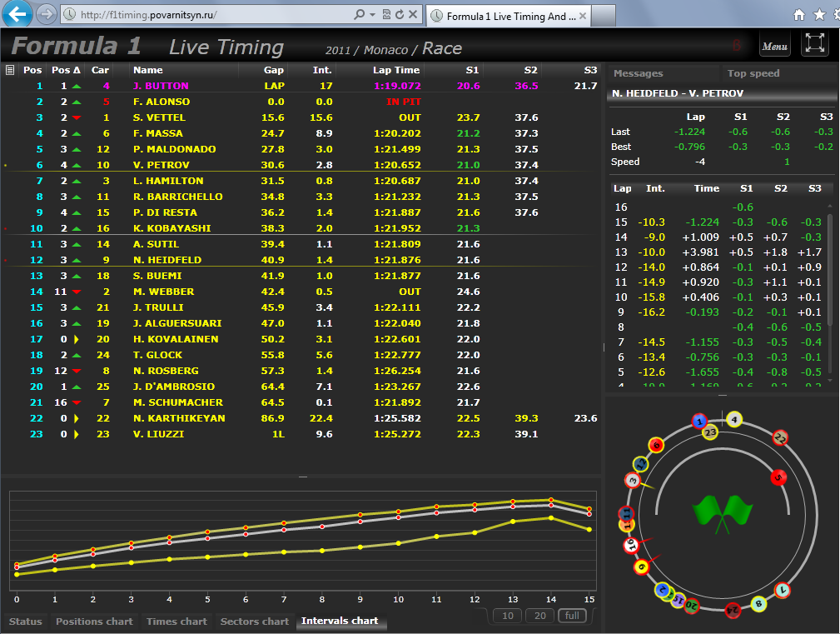
Task: Select the F. ALONSO row
Action: pos(300,102)
